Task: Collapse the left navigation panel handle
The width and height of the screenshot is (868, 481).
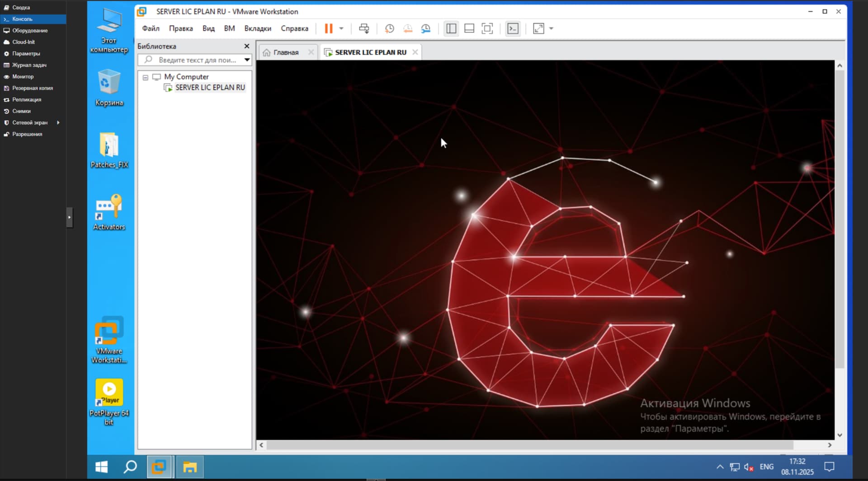Action: 69,217
